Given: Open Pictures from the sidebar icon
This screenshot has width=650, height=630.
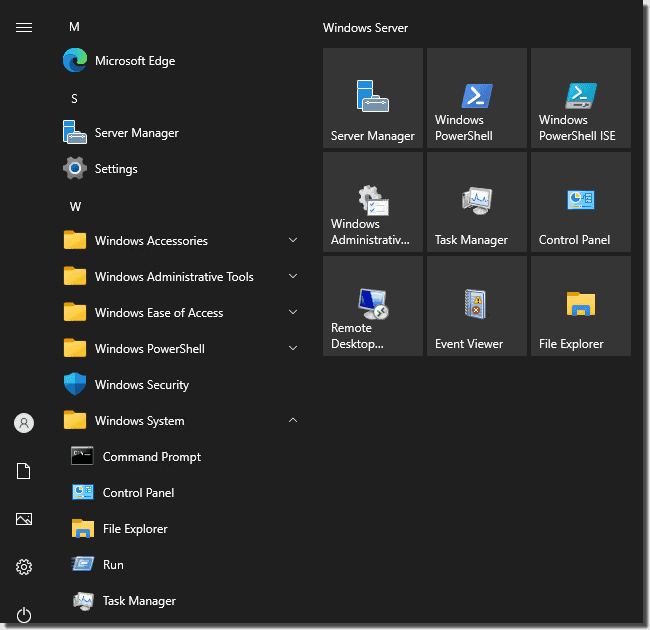Looking at the screenshot, I should point(24,519).
